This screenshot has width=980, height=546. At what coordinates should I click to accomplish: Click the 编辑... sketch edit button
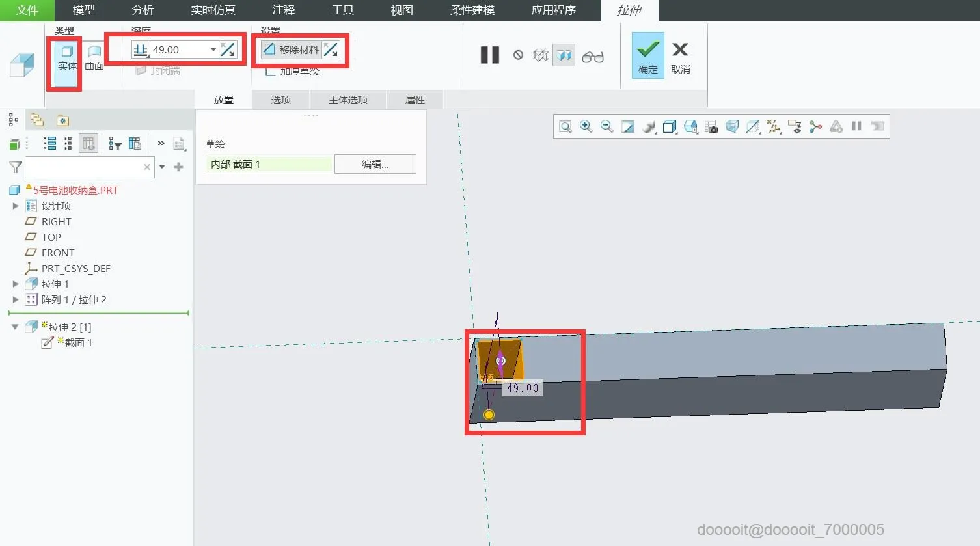375,164
